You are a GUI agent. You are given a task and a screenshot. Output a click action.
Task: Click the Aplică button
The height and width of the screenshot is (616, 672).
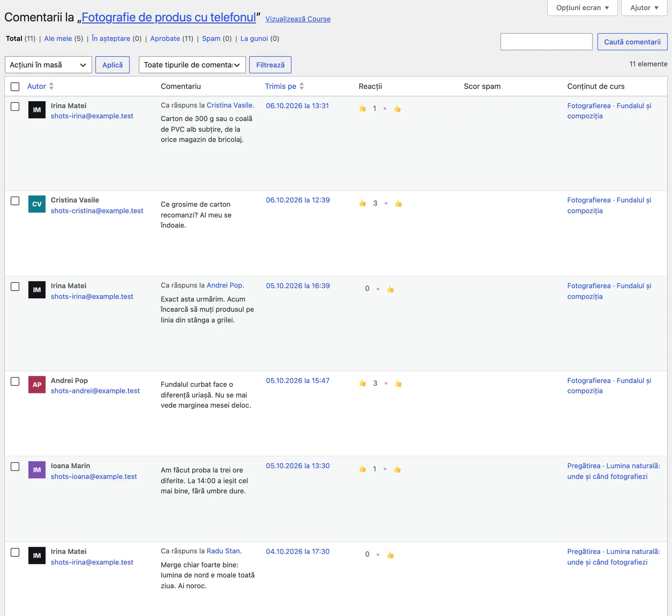point(113,65)
